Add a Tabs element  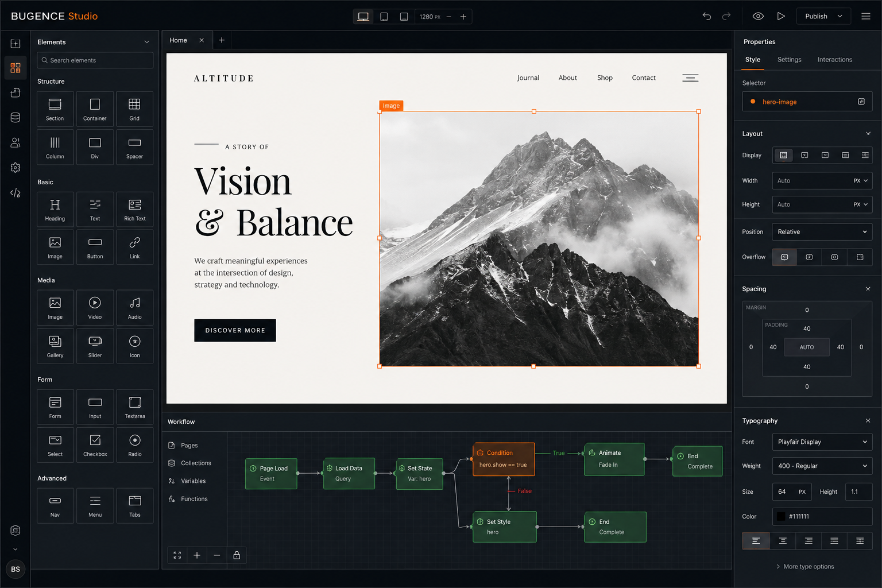click(134, 505)
